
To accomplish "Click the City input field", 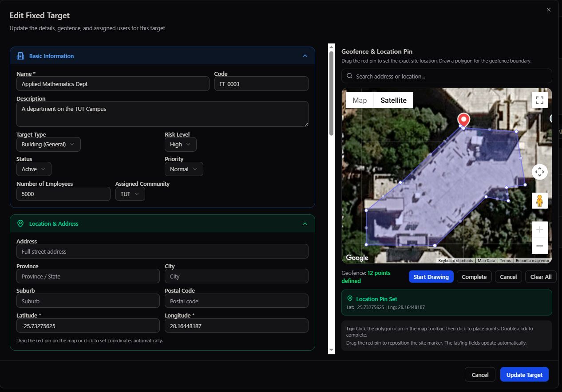I will 237,276.
